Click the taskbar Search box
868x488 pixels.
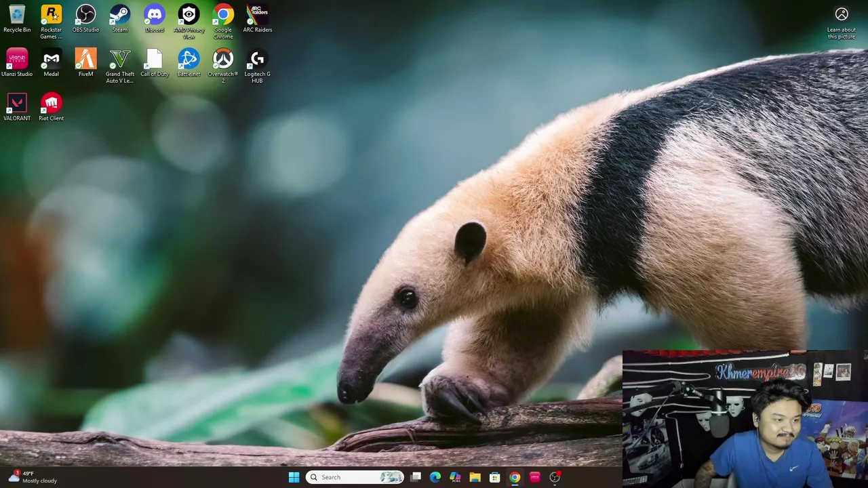(355, 477)
